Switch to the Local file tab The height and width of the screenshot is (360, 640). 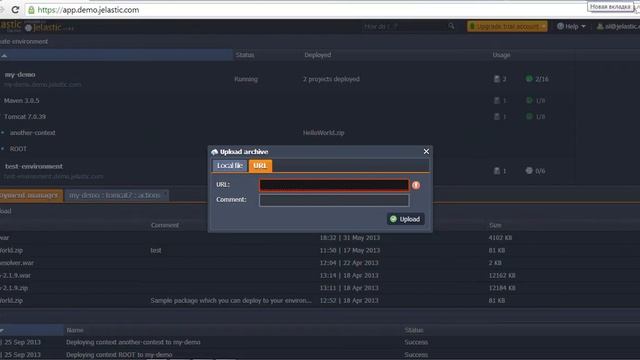pos(230,166)
